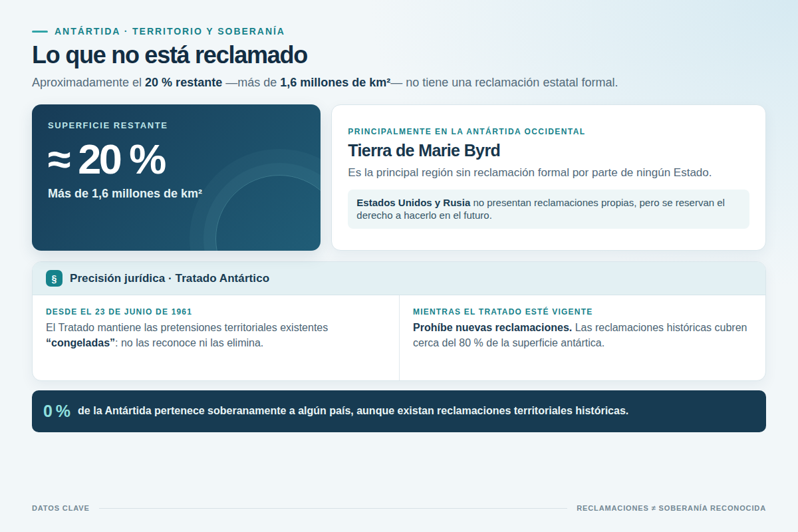Select the '0 %' figure in bottom banner
Viewport: 798px width, 532px height.
[57, 412]
